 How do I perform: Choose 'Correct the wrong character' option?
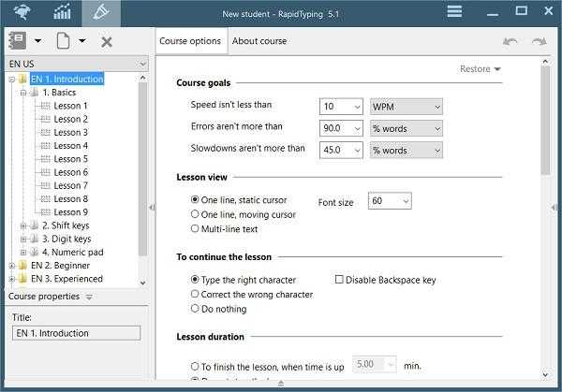point(196,294)
